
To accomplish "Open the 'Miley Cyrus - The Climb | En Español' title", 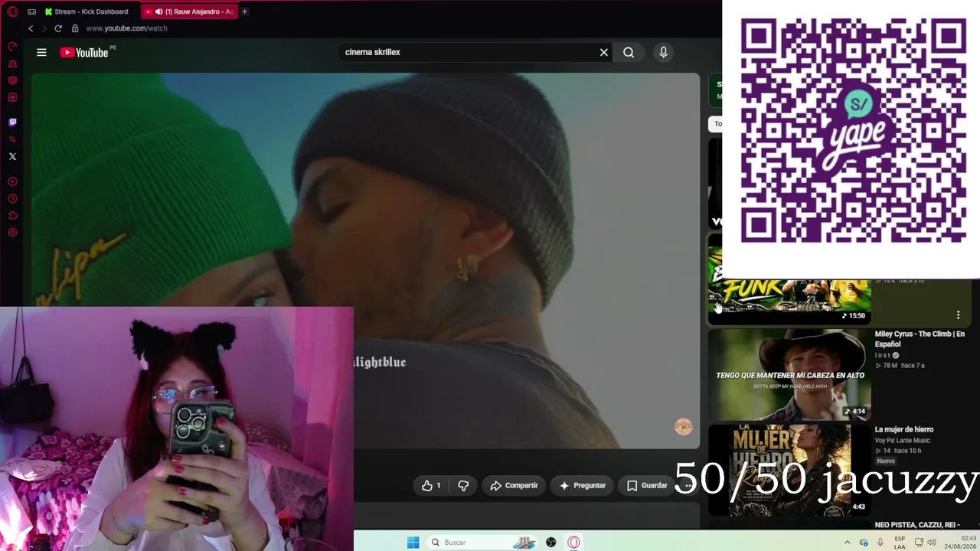I will coord(920,339).
